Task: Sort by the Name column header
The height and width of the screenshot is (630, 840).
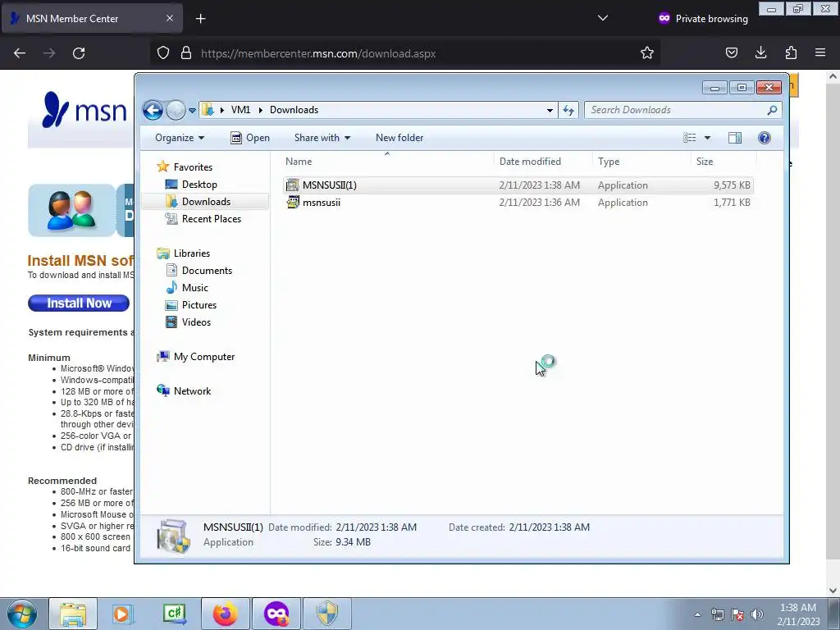Action: tap(388, 162)
